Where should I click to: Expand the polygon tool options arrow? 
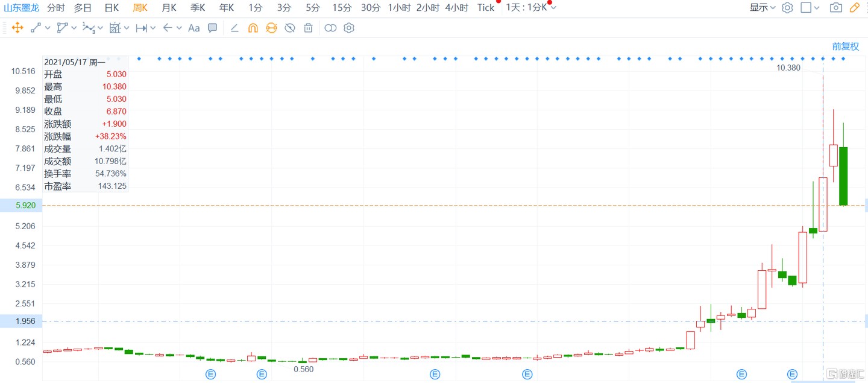[x=74, y=28]
